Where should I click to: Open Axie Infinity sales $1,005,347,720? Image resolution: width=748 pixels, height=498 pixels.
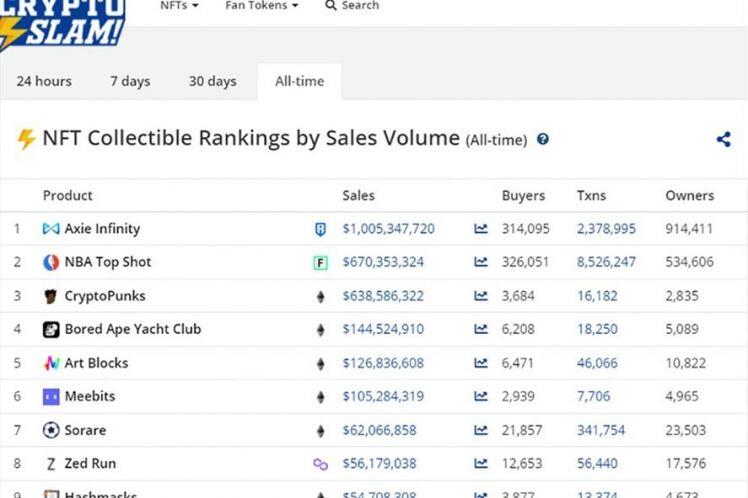click(388, 229)
